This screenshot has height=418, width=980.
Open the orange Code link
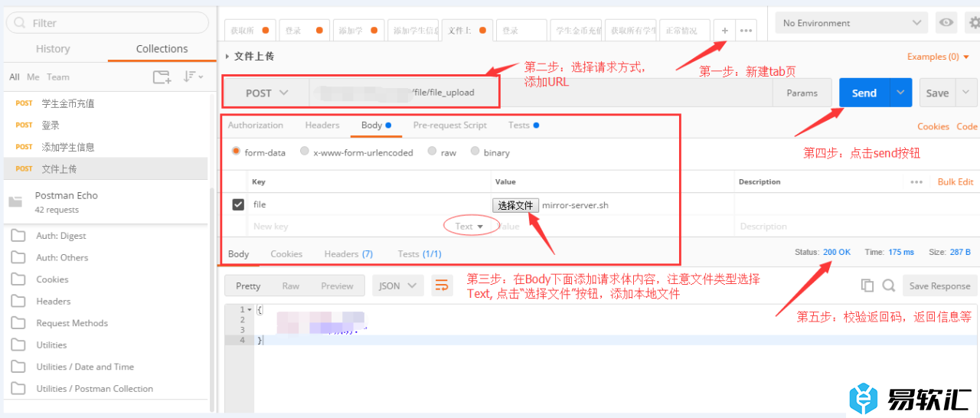967,126
